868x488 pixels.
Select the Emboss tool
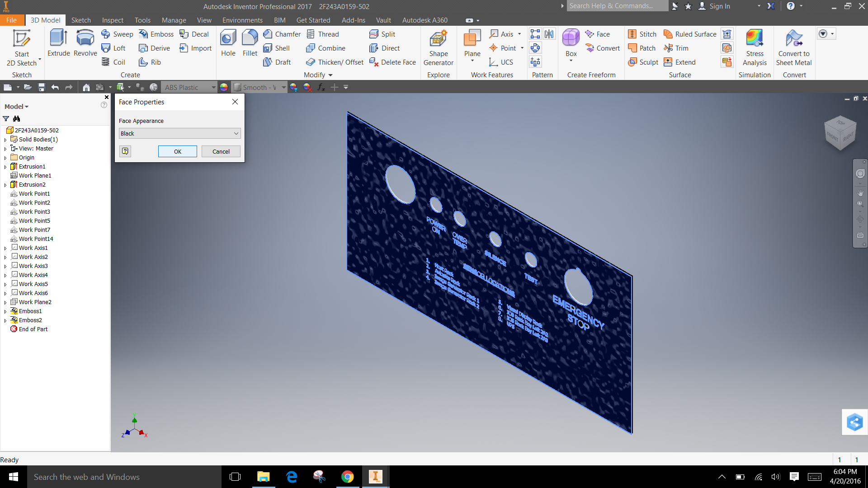coord(156,34)
